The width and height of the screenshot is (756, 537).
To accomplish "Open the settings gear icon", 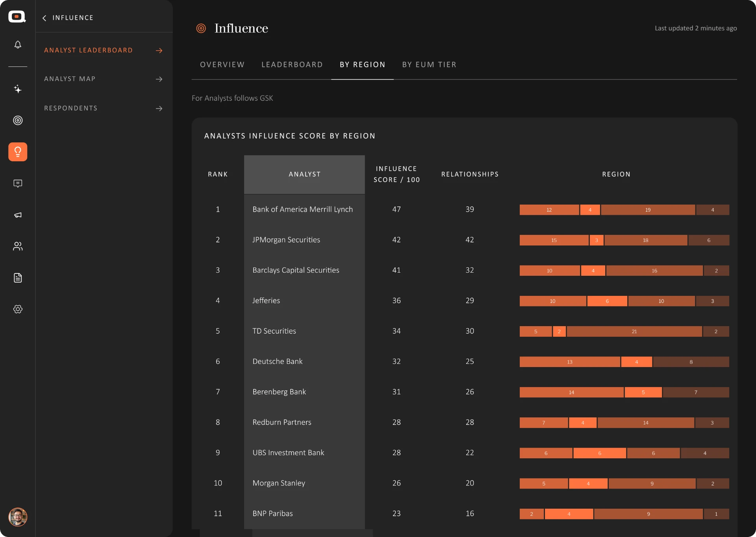I will 18,309.
